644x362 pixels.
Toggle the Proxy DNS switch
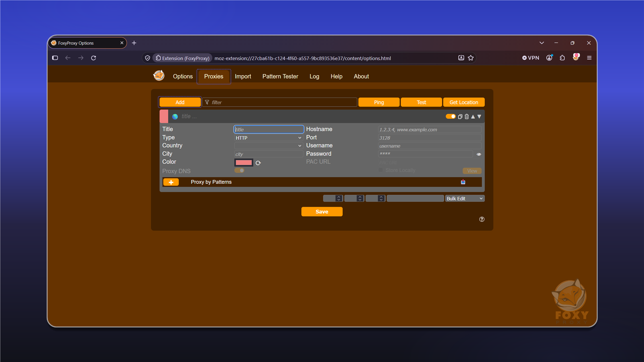239,171
